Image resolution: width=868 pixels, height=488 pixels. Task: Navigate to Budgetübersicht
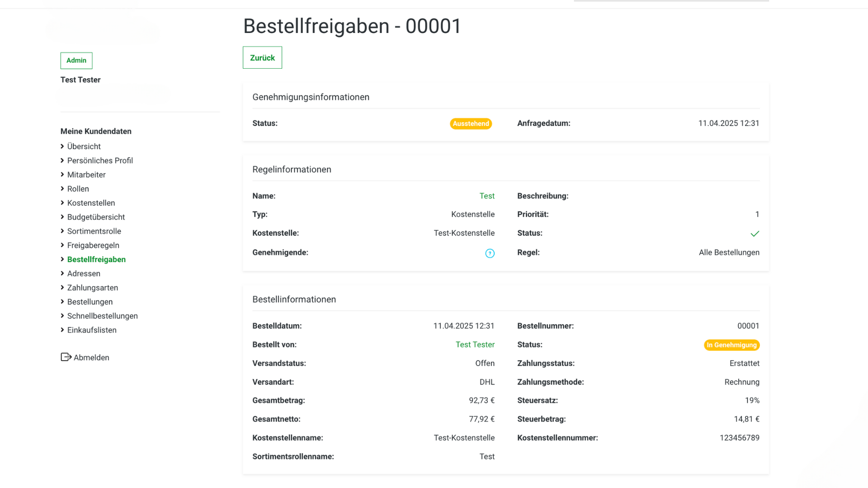[x=96, y=217]
